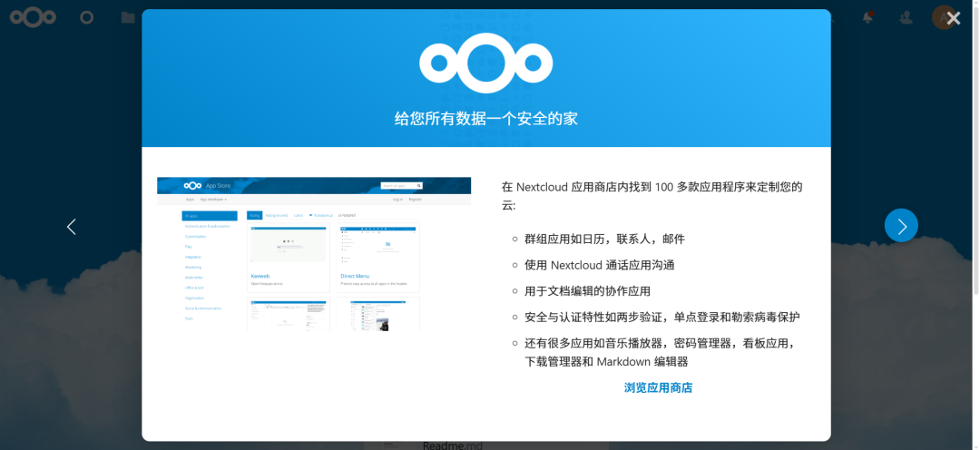
Task: Click the App Store screenshot thumbnail
Action: point(314,254)
